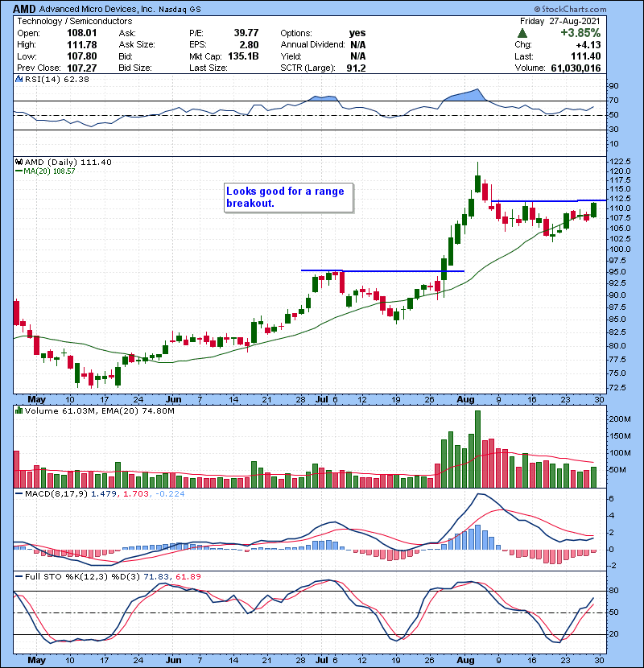The height and width of the screenshot is (668, 644).
Task: Click the Aug label on the price chart axis
Action: click(x=465, y=400)
